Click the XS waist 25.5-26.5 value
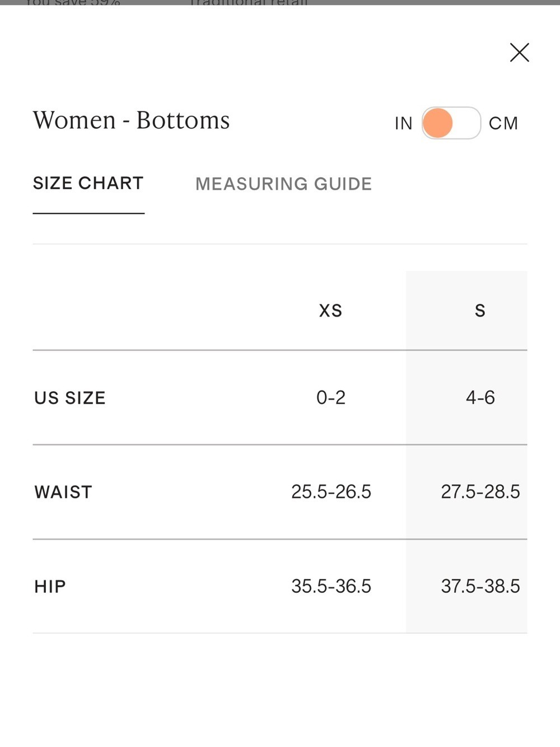Viewport: 560px width, 747px height. click(x=331, y=491)
